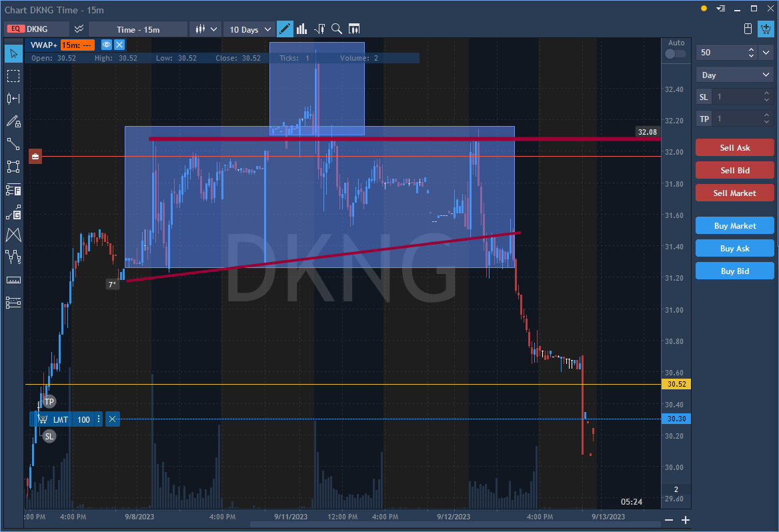The width and height of the screenshot is (779, 532).
Task: Open the calculator panel icon
Action: pos(748,29)
